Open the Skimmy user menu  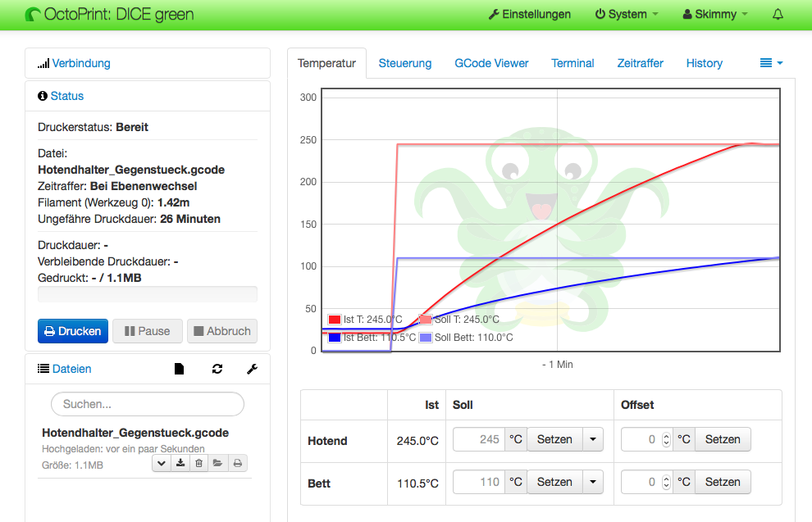point(714,15)
